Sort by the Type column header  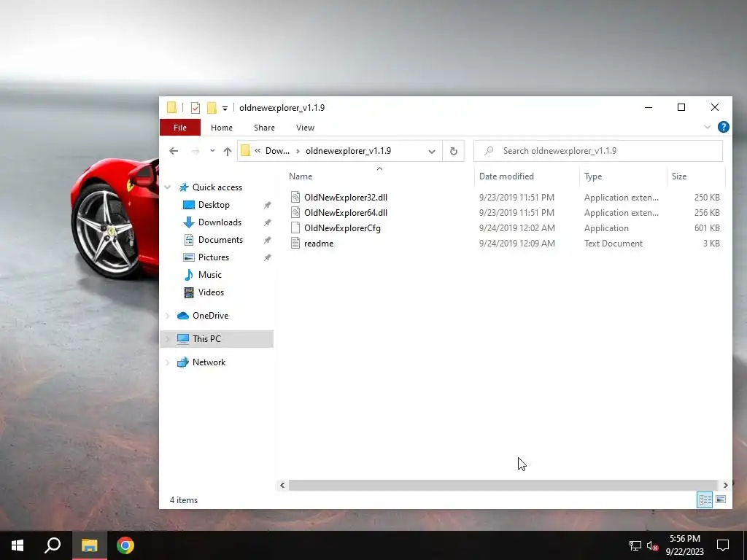tap(593, 176)
